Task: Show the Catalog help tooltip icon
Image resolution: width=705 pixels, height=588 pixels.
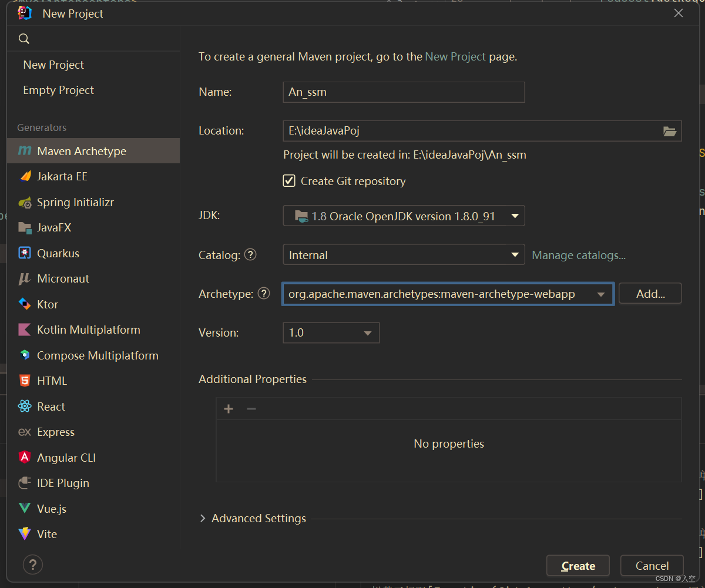Action: (x=250, y=254)
